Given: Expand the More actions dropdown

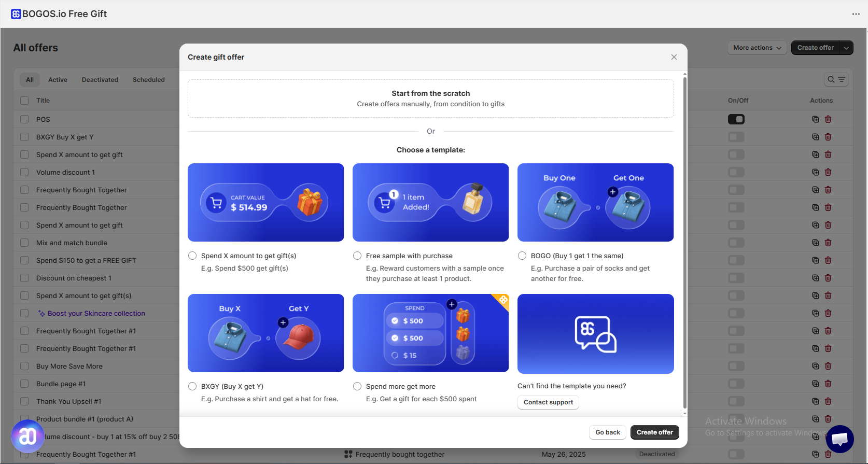Looking at the screenshot, I should click(757, 48).
